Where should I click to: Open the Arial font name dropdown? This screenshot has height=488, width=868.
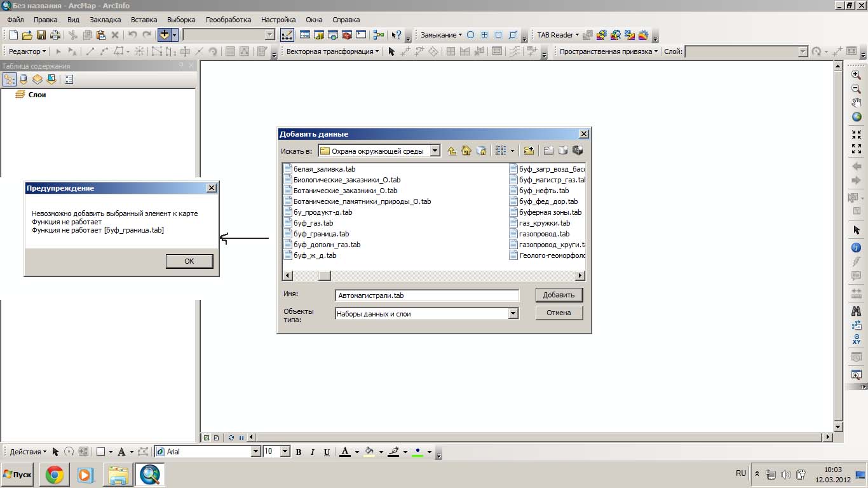pyautogui.click(x=256, y=452)
